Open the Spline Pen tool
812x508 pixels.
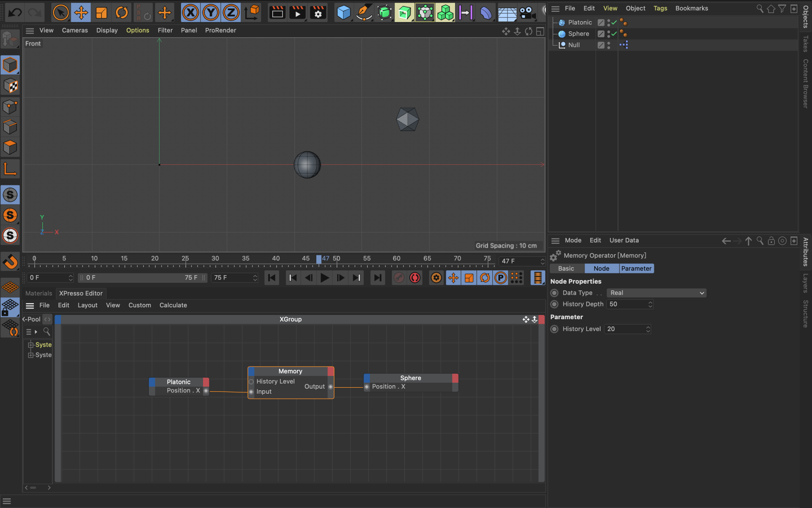point(364,13)
